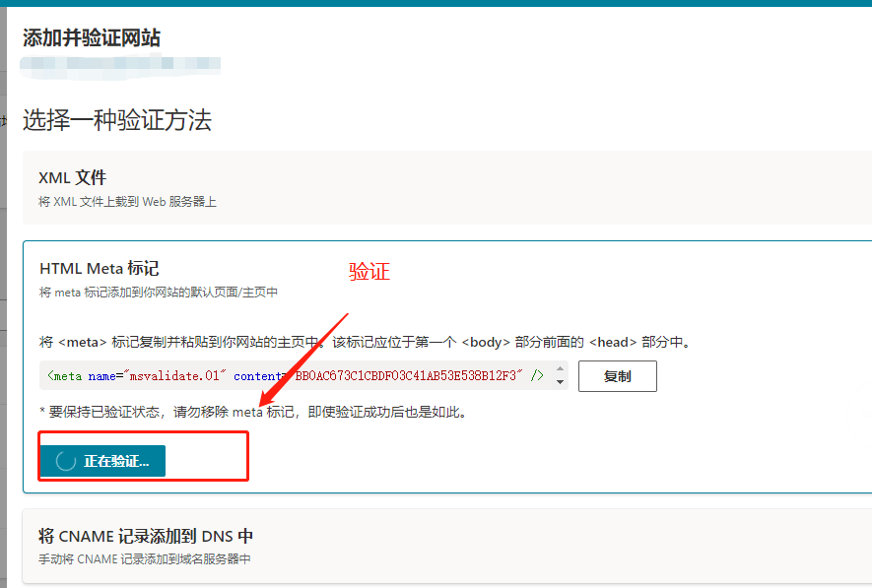Expand the XML 文件 verification method
The width and height of the screenshot is (872, 588).
coord(72,178)
